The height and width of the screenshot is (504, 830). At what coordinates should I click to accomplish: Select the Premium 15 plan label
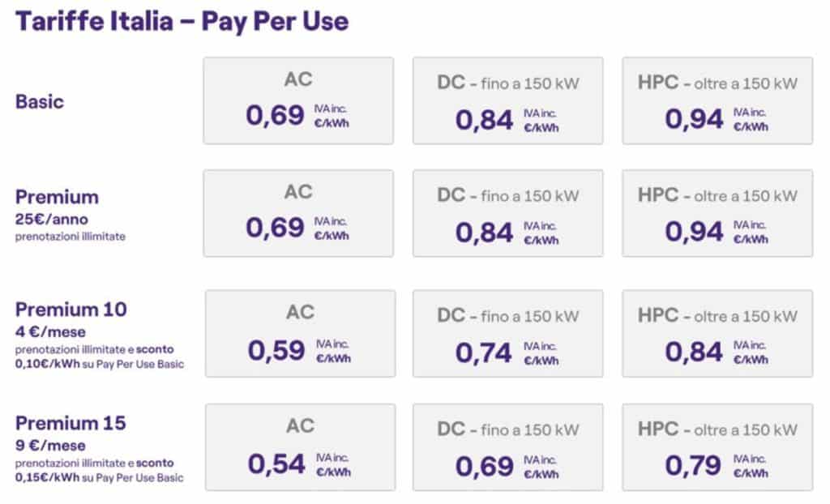71,423
